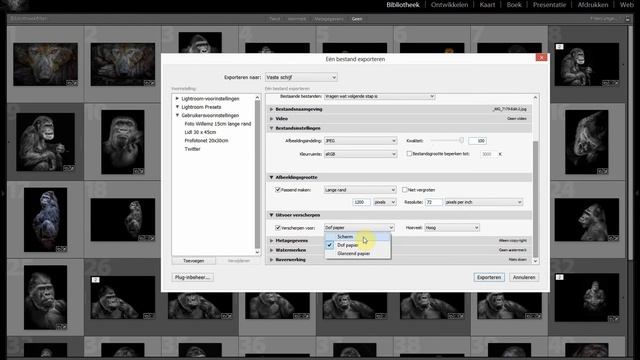This screenshot has width=640, height=360.
Task: Click the Toevoegen preset button
Action: [193, 261]
